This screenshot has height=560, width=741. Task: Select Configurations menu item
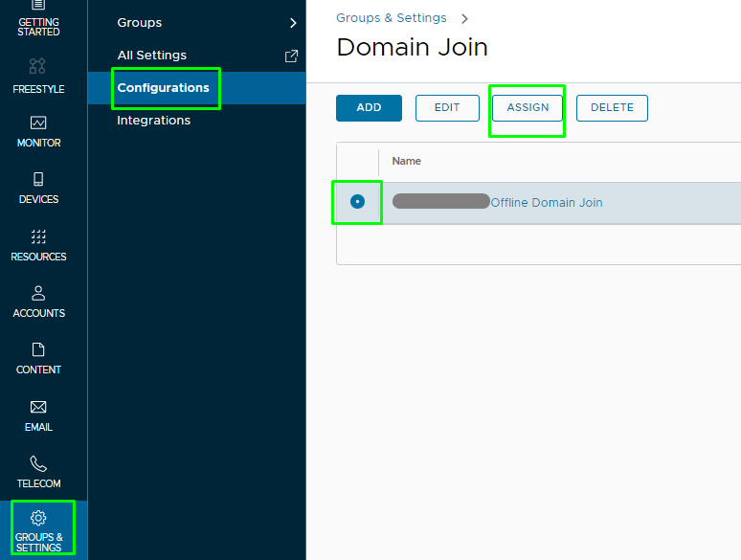[x=163, y=88]
